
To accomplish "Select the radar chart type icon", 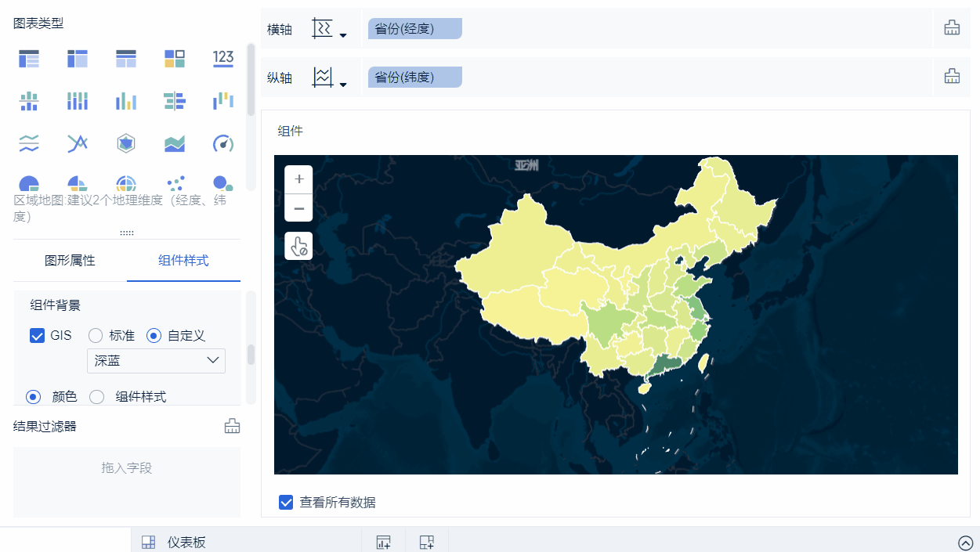I will (126, 143).
